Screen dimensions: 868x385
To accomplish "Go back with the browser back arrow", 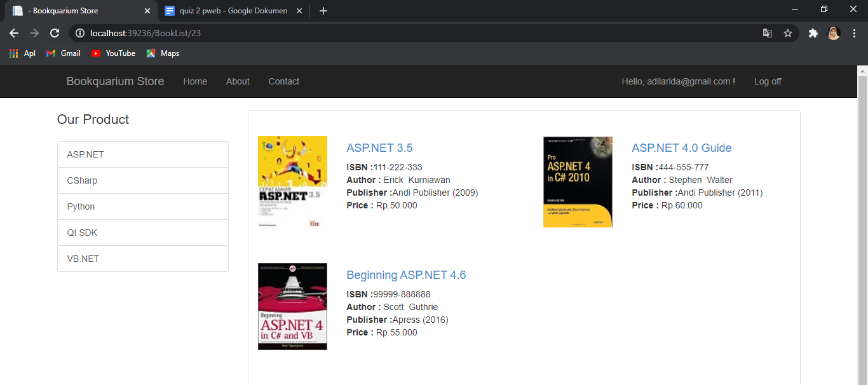I will (14, 33).
